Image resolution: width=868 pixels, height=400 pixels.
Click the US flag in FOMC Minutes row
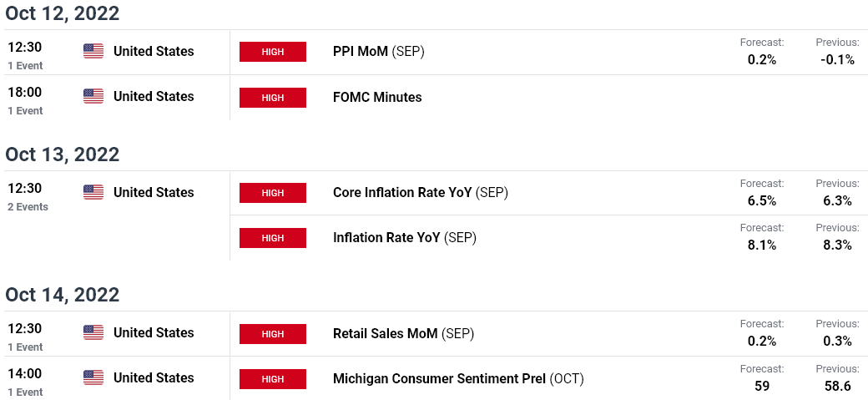pos(93,96)
